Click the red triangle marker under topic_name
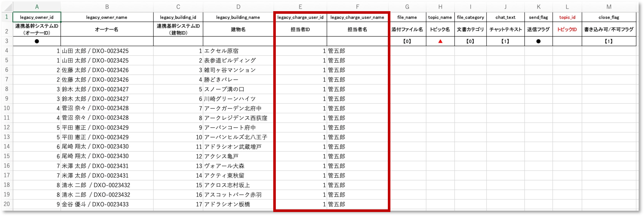The width and height of the screenshot is (644, 216). coord(440,41)
